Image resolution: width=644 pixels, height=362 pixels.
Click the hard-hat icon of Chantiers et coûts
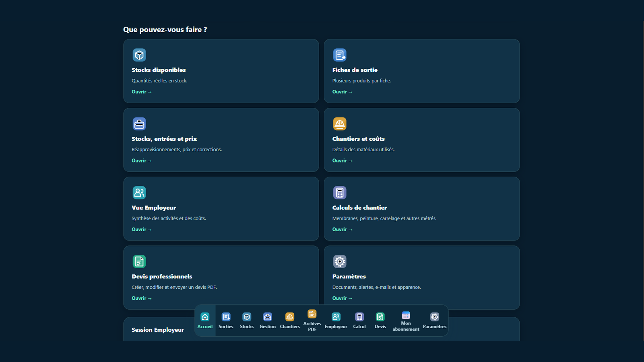[340, 124]
